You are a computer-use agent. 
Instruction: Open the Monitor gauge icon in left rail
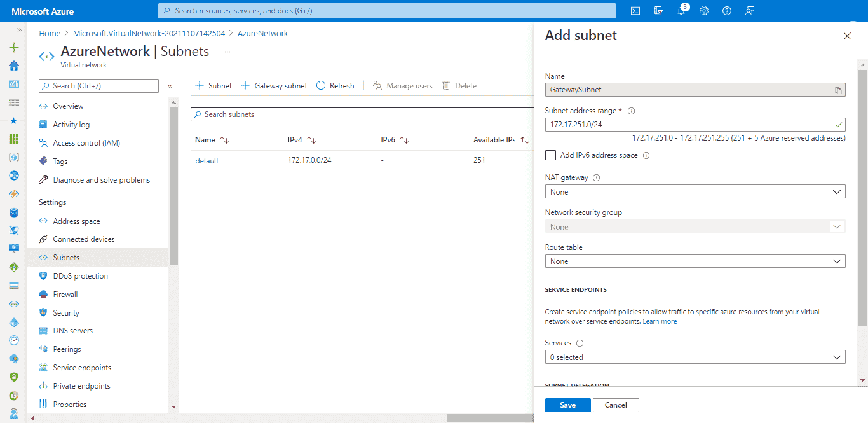pos(14,340)
